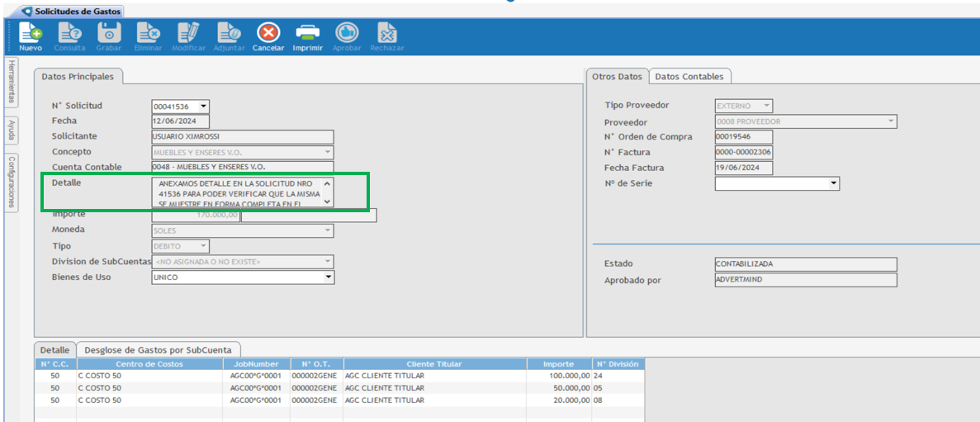This screenshot has width=980, height=422.
Task: Click the Solicitante input field
Action: (x=243, y=137)
